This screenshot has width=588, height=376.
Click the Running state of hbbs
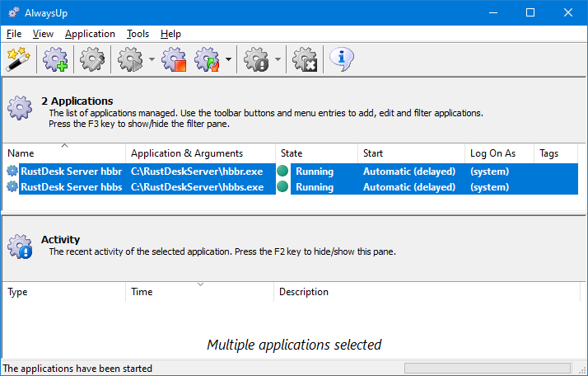coord(315,187)
